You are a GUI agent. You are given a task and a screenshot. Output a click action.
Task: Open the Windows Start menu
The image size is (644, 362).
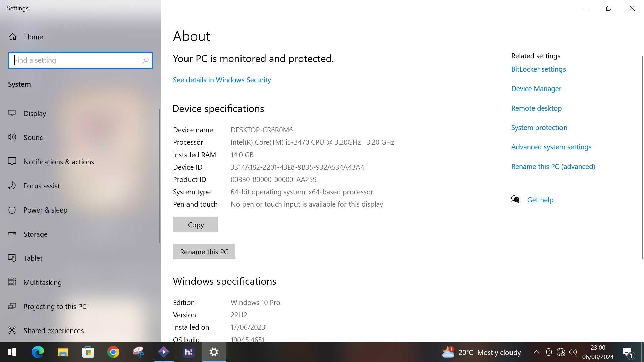[12, 352]
